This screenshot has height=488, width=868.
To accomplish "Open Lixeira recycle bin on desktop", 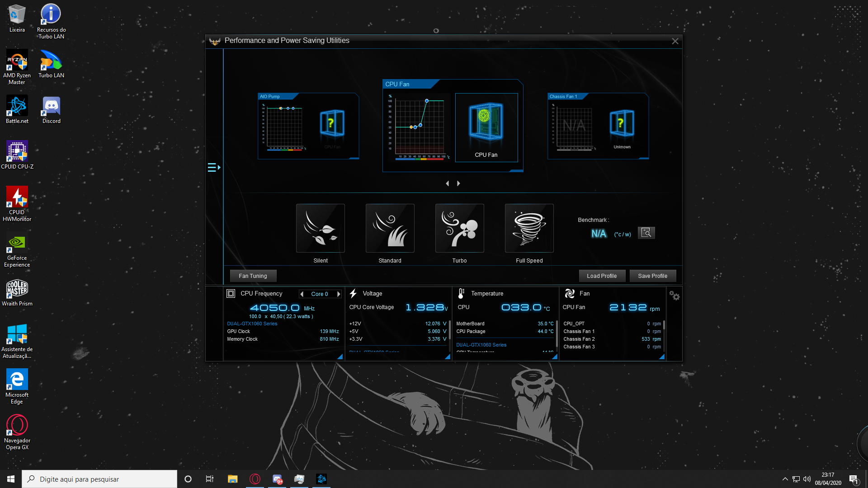I will [17, 19].
